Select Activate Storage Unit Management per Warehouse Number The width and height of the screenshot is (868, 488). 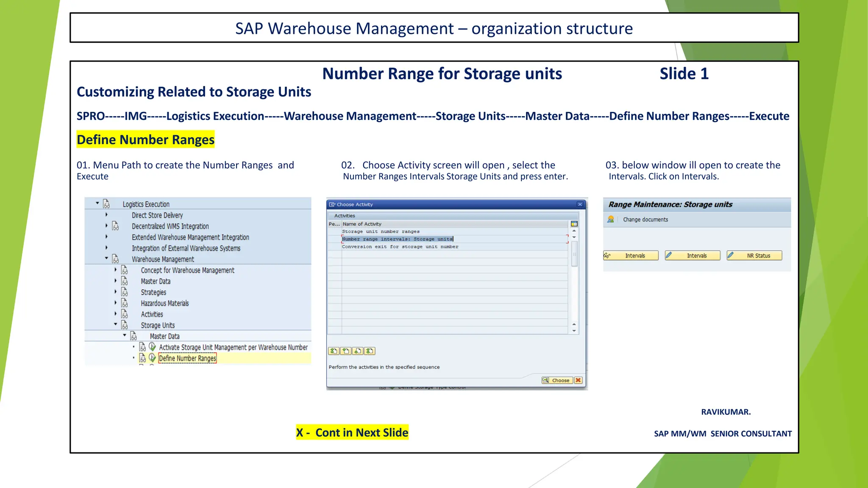(x=234, y=347)
